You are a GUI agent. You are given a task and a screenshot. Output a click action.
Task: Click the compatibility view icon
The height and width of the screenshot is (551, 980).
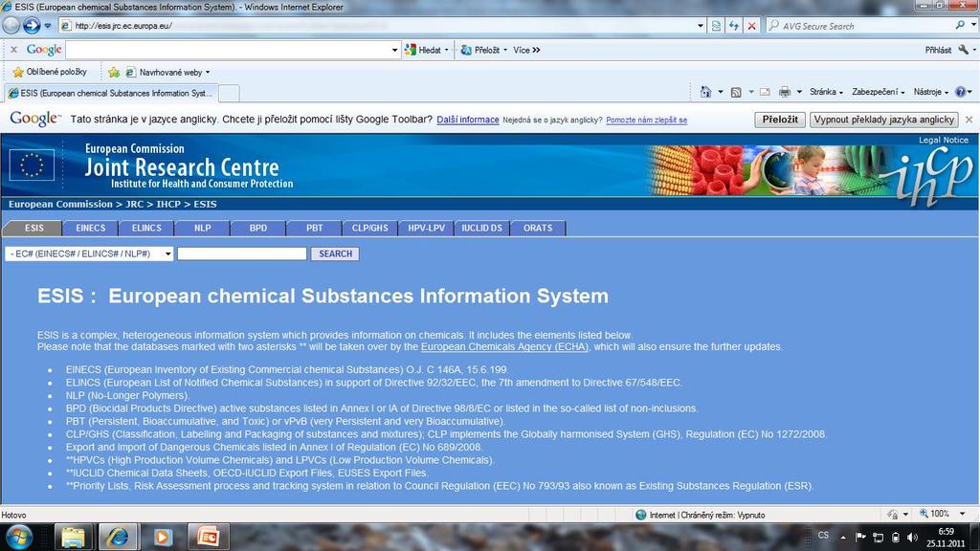(x=716, y=26)
